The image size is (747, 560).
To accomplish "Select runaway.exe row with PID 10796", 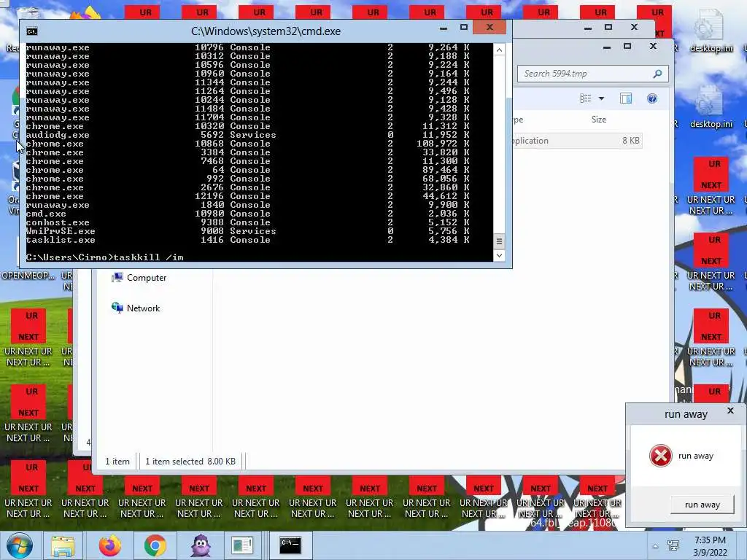I will (248, 47).
